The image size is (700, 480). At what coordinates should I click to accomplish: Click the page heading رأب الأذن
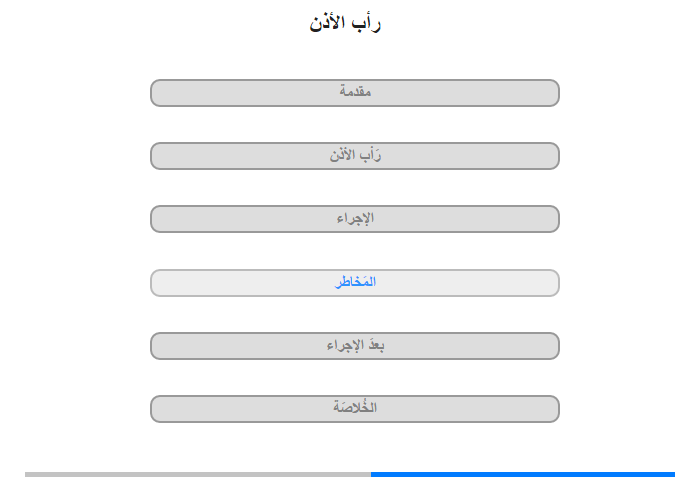click(x=345, y=23)
